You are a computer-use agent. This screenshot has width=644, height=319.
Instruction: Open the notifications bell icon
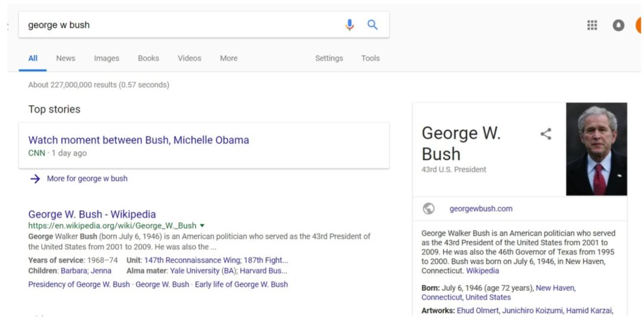pyautogui.click(x=618, y=25)
